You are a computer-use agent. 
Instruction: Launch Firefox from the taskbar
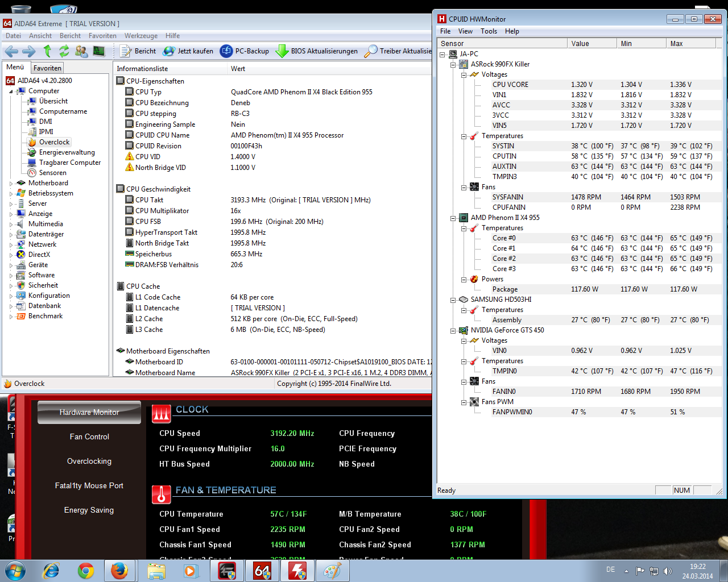point(119,571)
